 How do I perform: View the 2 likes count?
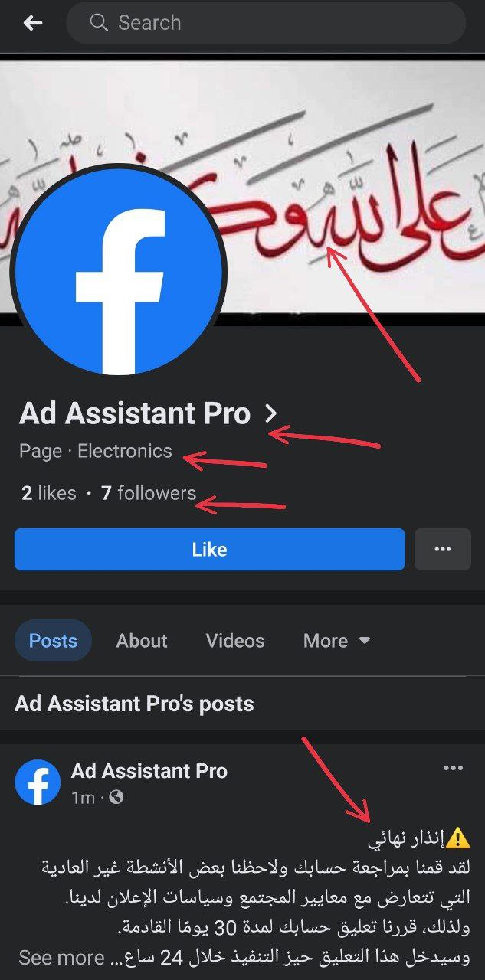click(49, 493)
